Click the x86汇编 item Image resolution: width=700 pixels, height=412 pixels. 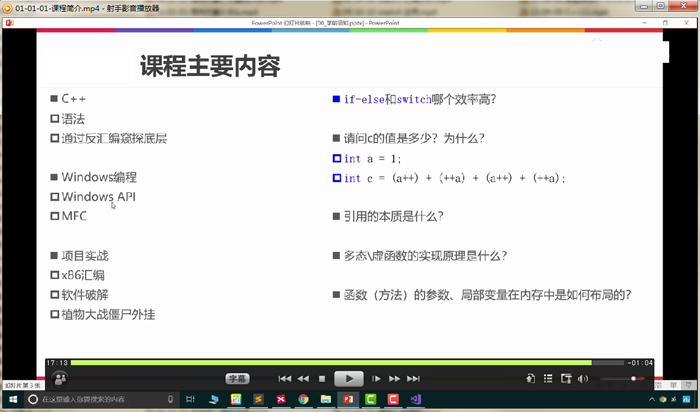tap(83, 275)
